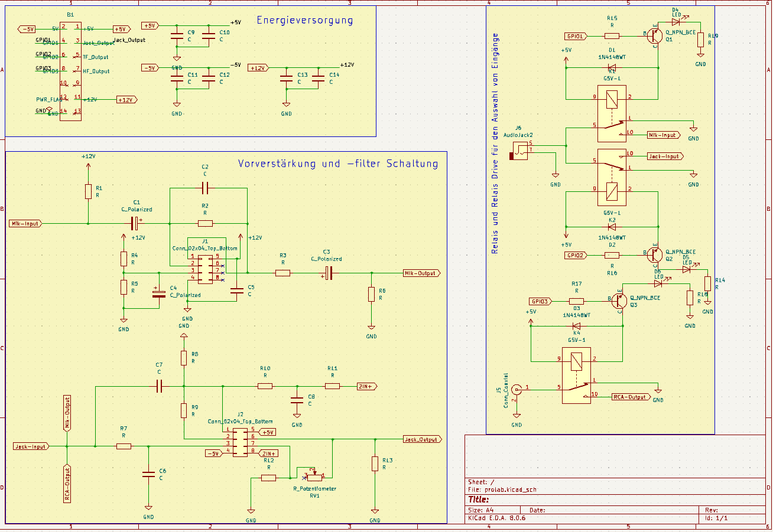Click the File: prolab.kicad_sch text
Screen dimensions: 773x532
(x=502, y=489)
